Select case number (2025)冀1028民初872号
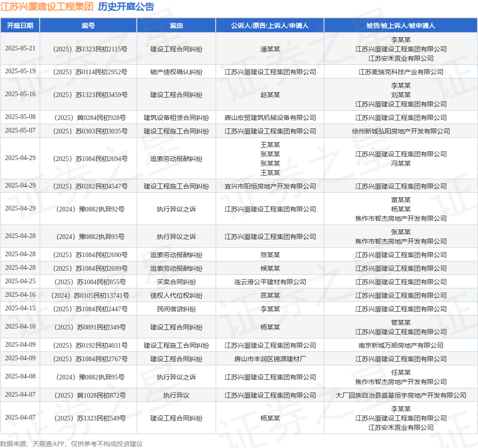Image resolution: width=478 pixels, height=448 pixels. click(90, 396)
